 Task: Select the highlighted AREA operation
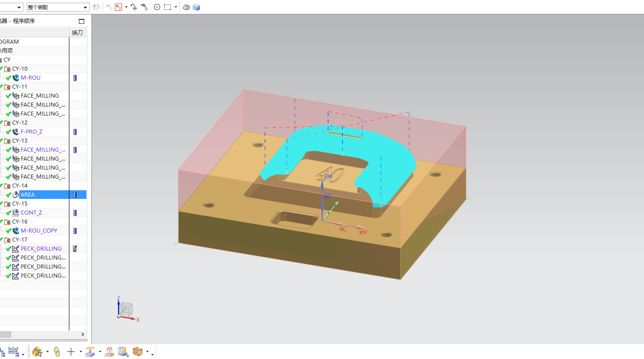27,195
